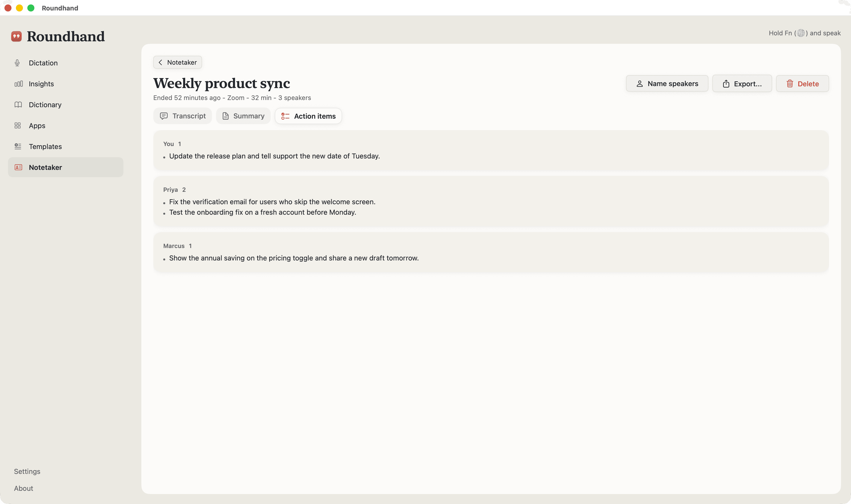Click the Dictation microphone icon
Viewport: 851px width, 504px height.
click(x=17, y=63)
